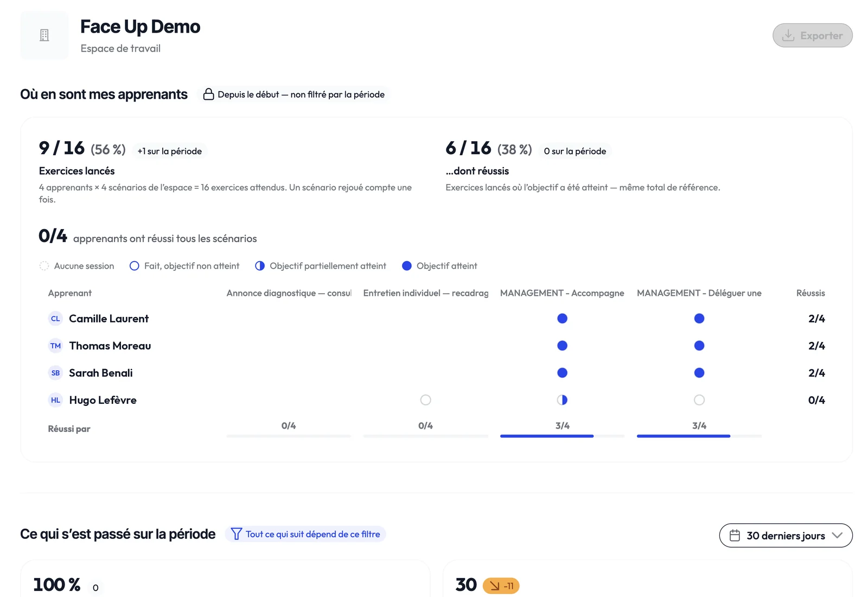The height and width of the screenshot is (597, 868).
Task: Click the HL avatar for Hugo Lefèvre
Action: pyautogui.click(x=55, y=400)
